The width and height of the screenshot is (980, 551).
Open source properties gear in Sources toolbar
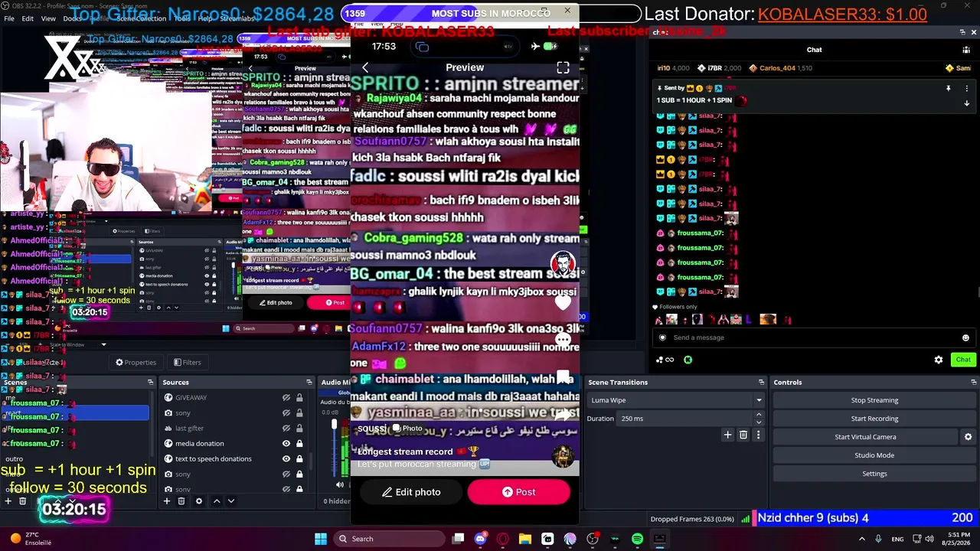pos(199,501)
